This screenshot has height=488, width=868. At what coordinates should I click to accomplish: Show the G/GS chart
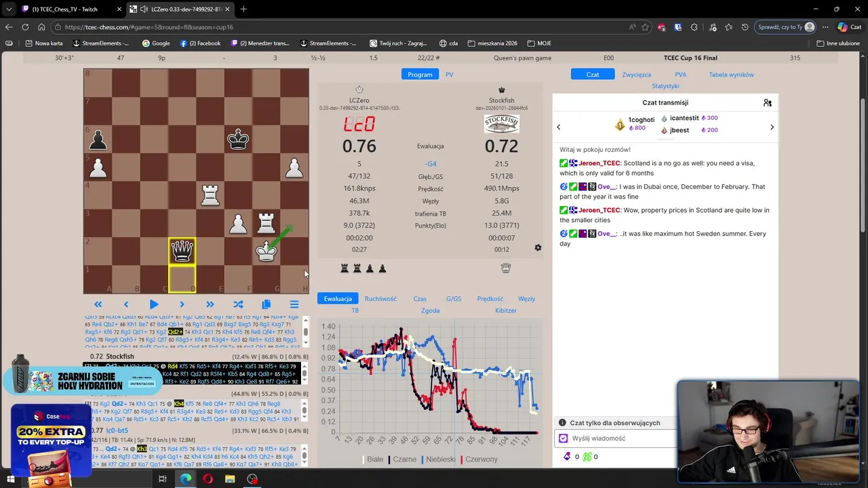point(454,298)
